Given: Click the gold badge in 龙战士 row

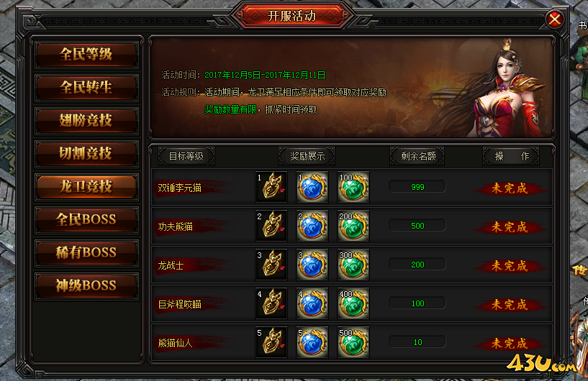Looking at the screenshot, I should click(271, 265).
